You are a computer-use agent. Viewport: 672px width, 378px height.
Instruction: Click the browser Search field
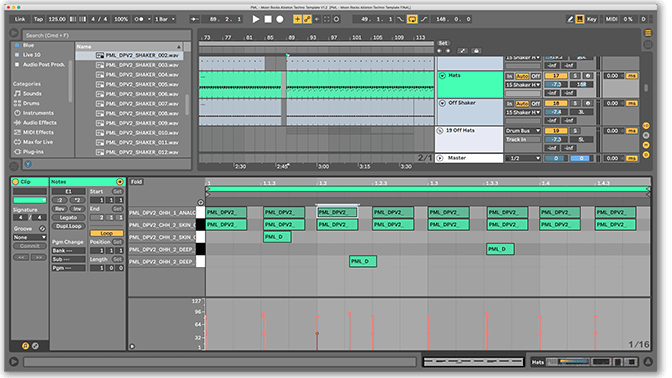click(x=107, y=35)
